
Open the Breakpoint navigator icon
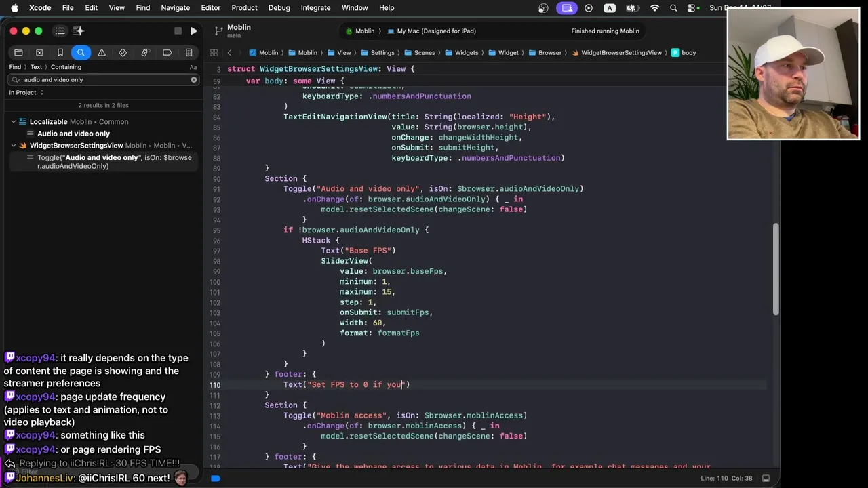click(167, 52)
